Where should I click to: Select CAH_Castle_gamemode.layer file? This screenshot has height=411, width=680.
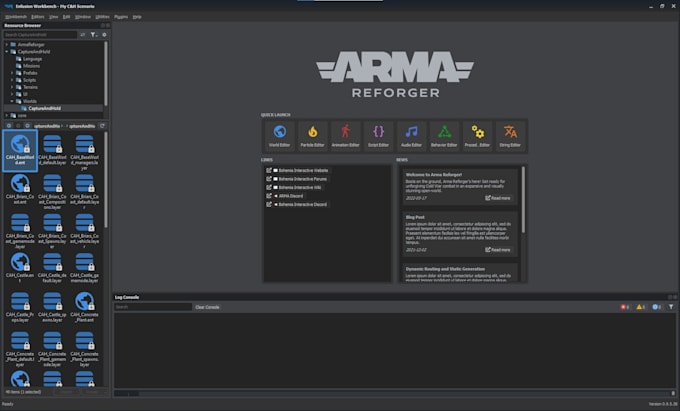point(85,267)
